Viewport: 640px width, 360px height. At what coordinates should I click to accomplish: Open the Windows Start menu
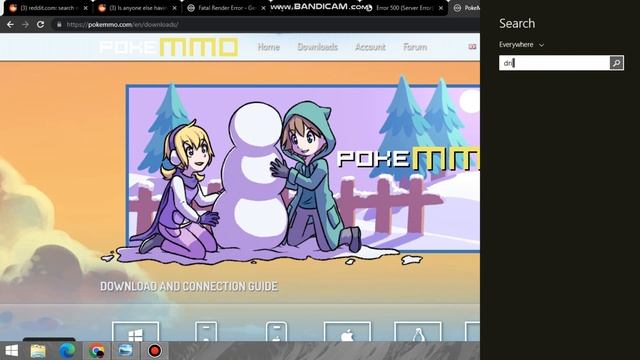11,351
